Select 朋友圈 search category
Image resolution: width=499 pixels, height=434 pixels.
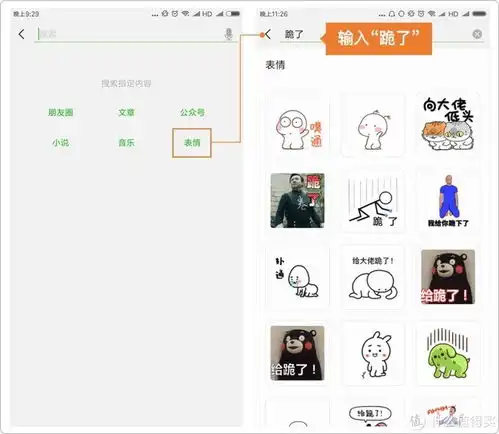[x=61, y=112]
